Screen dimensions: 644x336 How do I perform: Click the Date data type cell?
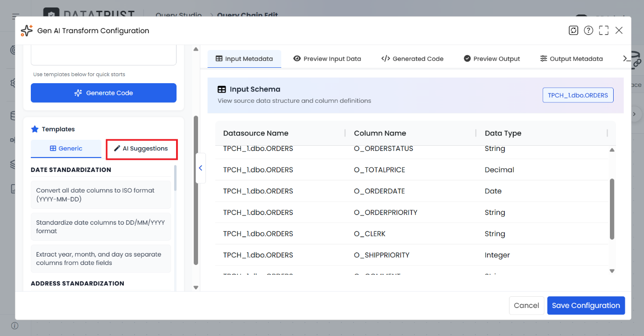coord(493,191)
